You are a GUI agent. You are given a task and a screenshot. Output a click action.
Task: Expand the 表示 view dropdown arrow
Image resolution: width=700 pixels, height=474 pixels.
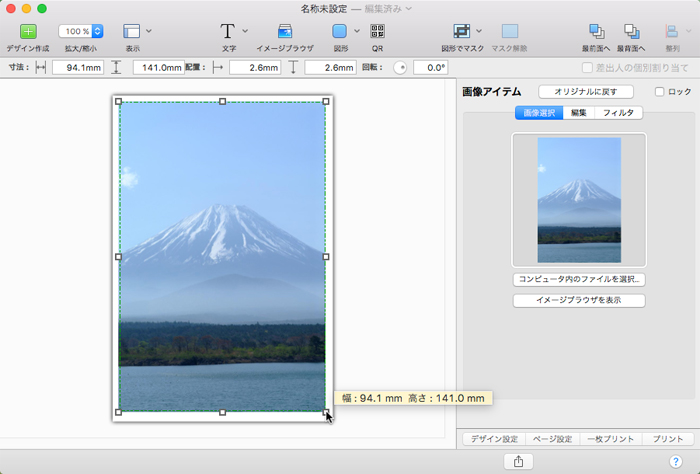(149, 31)
